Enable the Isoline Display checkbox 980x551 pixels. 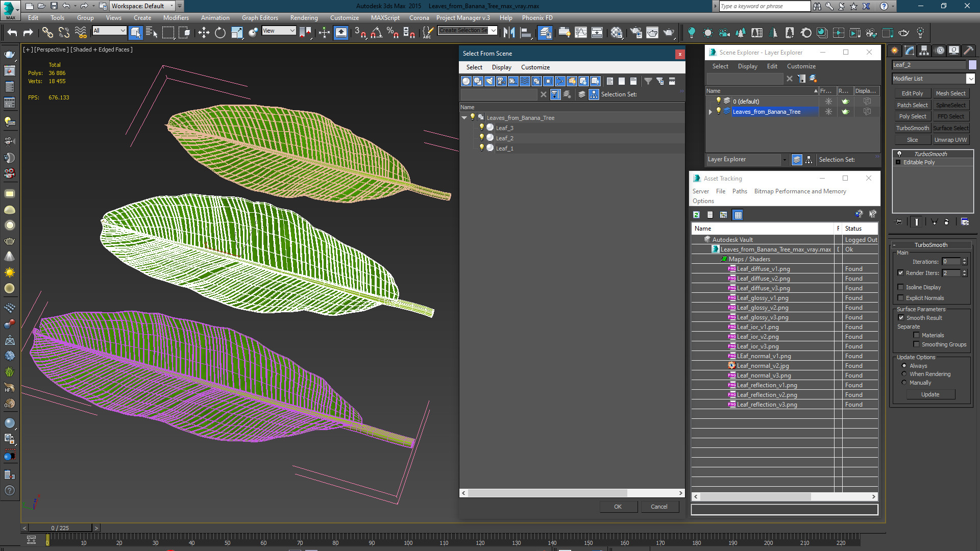coord(900,287)
